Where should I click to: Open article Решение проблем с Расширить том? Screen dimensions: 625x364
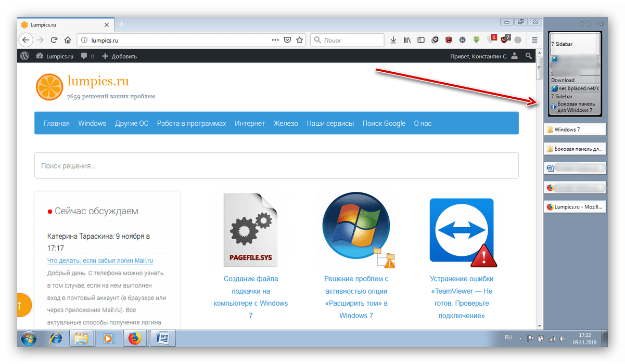pos(356,297)
